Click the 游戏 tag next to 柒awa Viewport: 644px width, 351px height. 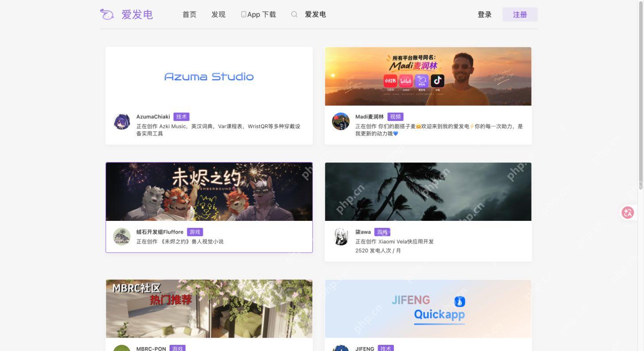[382, 232]
